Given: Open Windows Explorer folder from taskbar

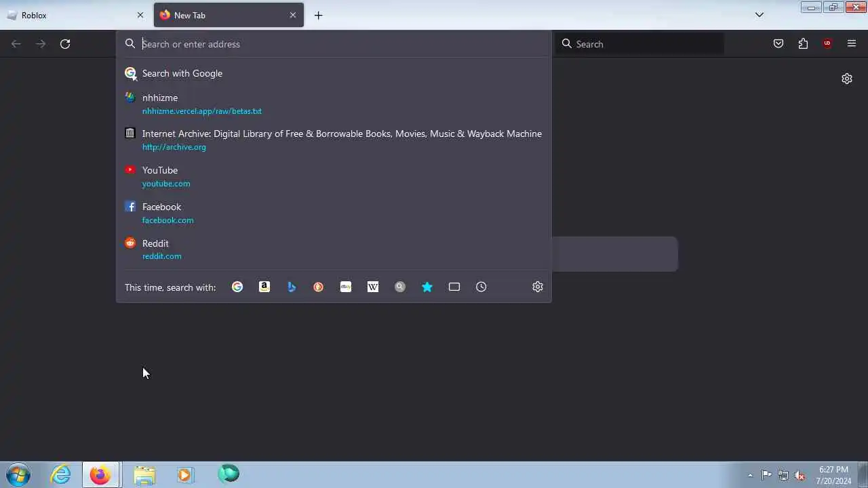Looking at the screenshot, I should (144, 474).
